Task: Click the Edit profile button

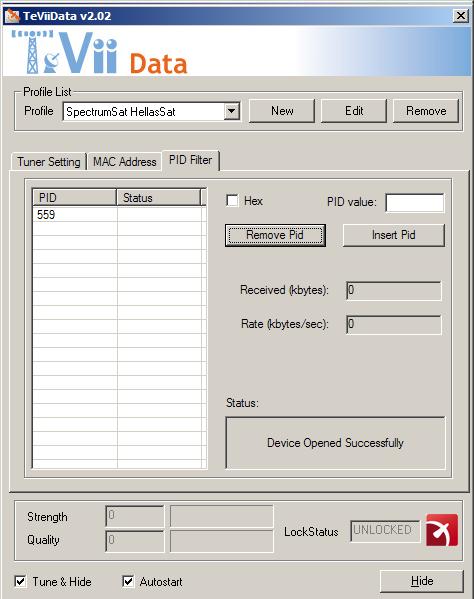Action: point(354,111)
